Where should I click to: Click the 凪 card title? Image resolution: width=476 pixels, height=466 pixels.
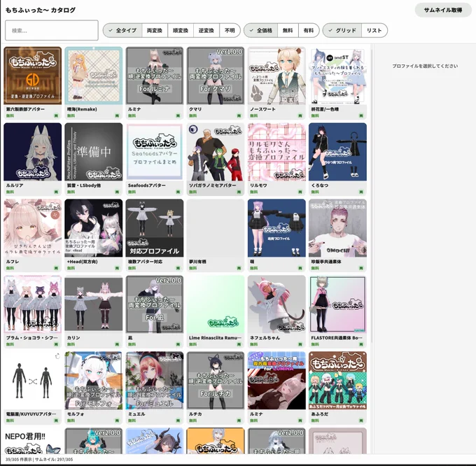(130, 338)
